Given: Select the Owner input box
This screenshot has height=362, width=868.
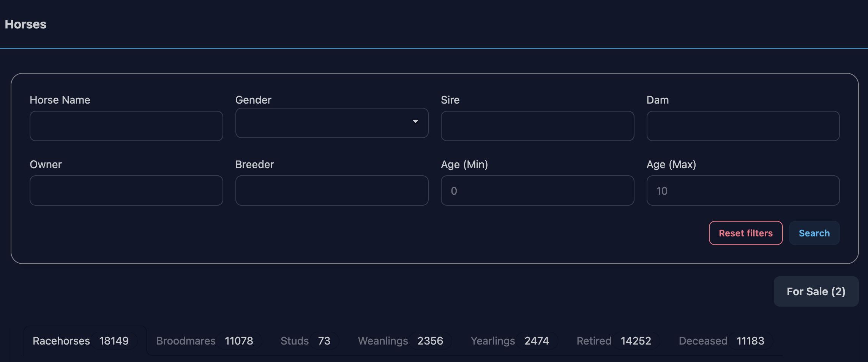Looking at the screenshot, I should click(x=126, y=190).
